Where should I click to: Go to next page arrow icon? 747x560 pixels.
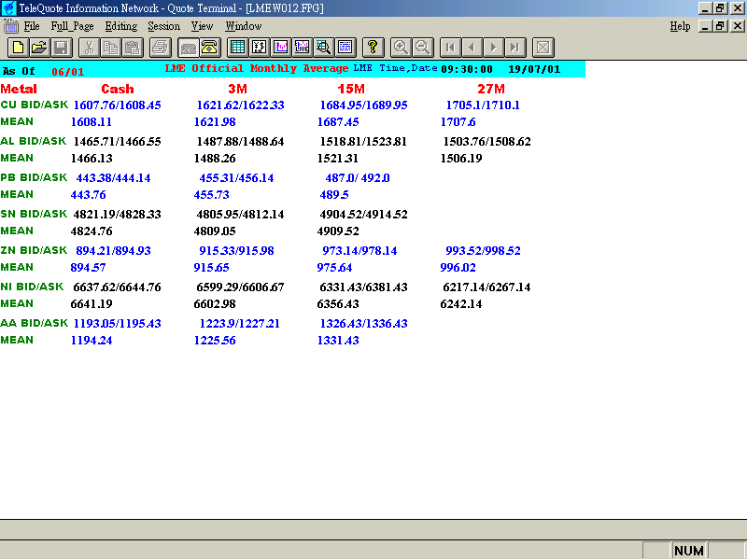pos(494,48)
